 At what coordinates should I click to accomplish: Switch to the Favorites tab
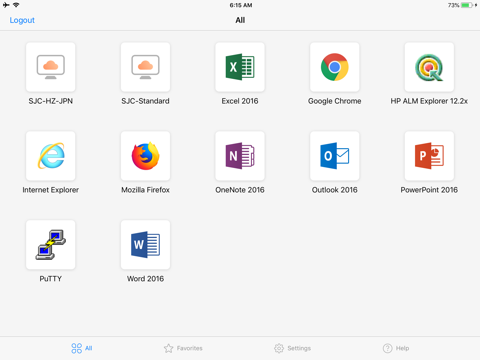click(183, 348)
